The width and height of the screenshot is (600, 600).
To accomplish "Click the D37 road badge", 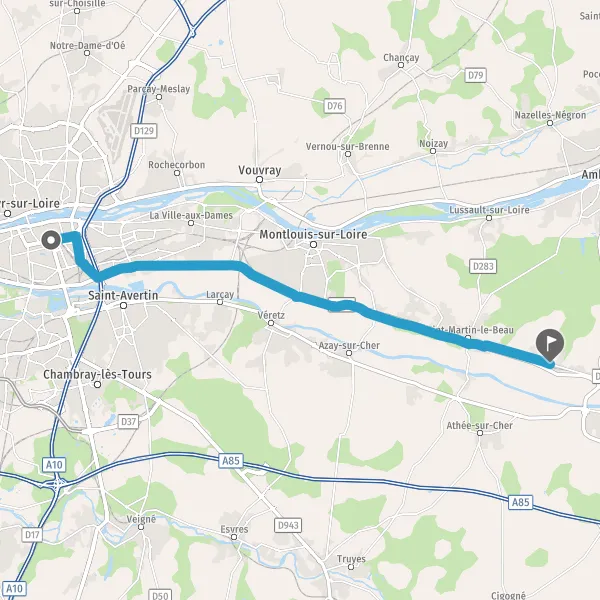I will click(128, 421).
